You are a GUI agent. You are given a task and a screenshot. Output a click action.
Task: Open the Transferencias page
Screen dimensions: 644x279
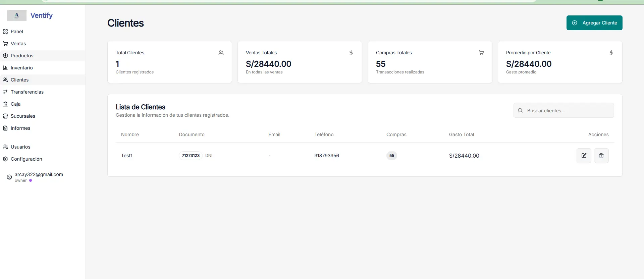point(27,92)
